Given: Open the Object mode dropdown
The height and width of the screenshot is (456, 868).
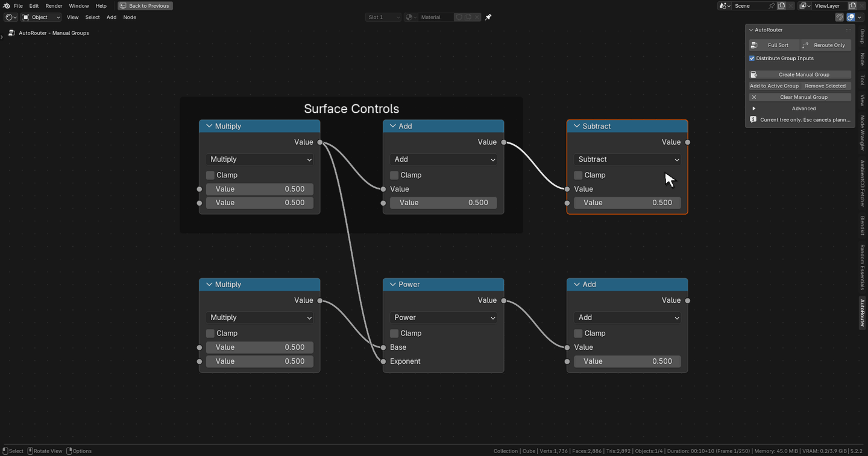Looking at the screenshot, I should click(x=42, y=17).
